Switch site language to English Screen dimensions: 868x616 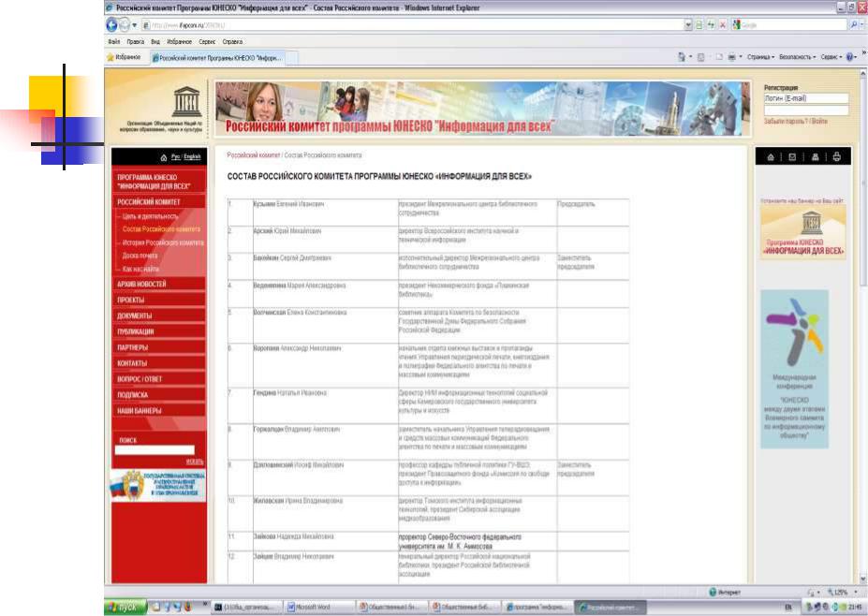tap(192, 157)
